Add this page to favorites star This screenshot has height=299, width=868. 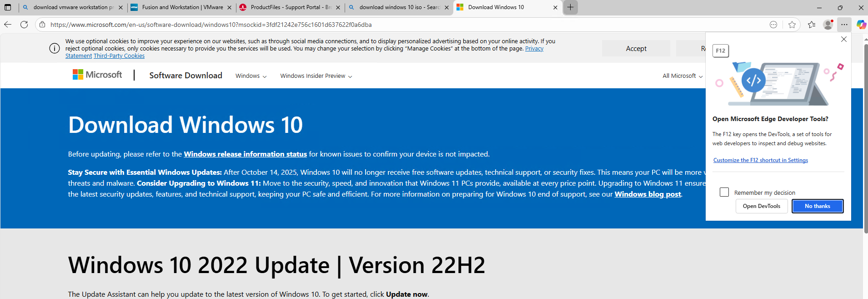pos(792,25)
